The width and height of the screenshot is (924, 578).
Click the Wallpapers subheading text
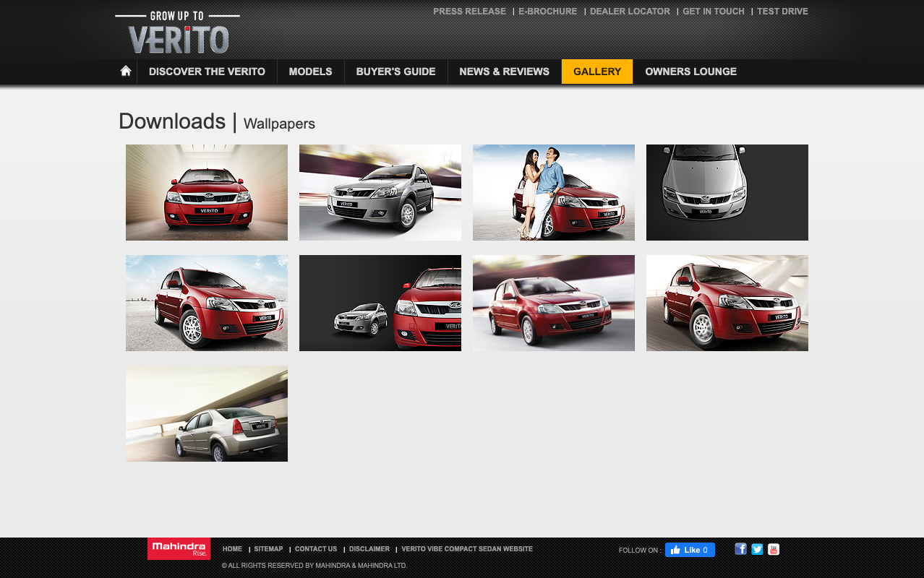(279, 124)
